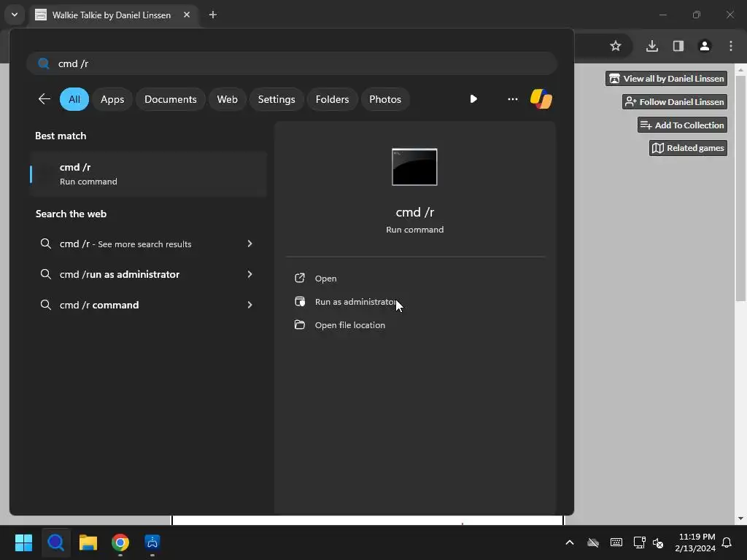Open the tab search dropdown arrow
Viewport: 747px width, 560px height.
(x=15, y=15)
